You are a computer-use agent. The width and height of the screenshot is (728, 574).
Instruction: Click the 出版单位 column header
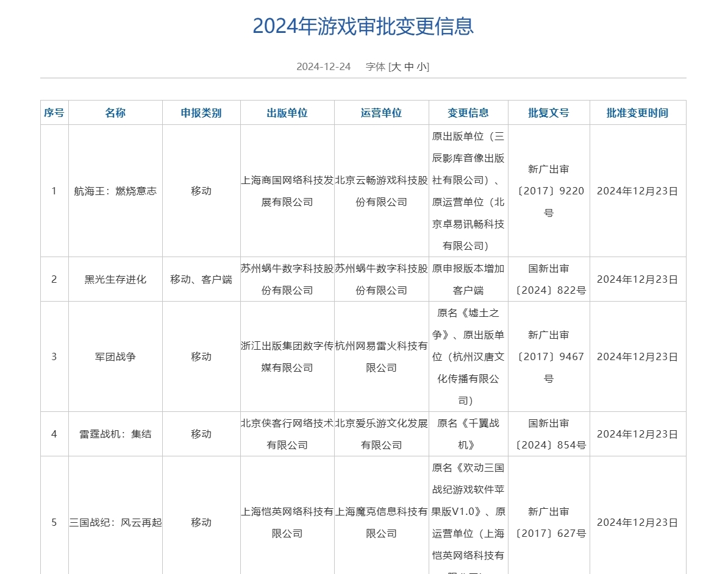[287, 113]
